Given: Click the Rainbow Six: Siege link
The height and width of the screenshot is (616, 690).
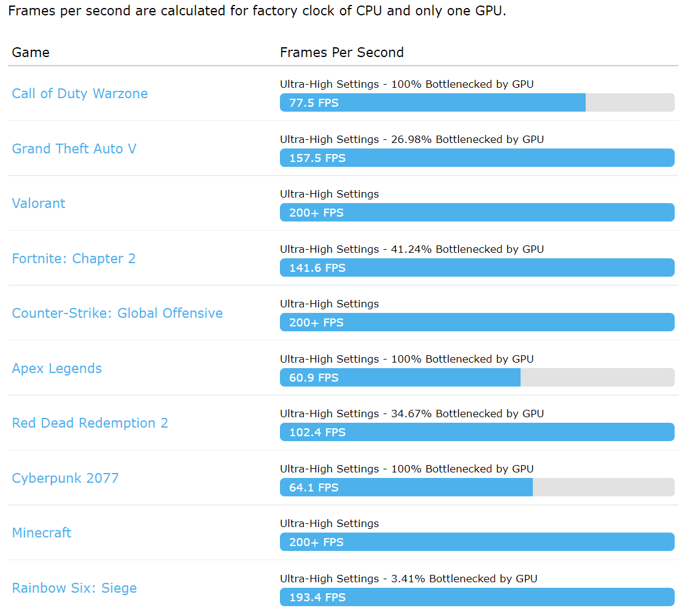Looking at the screenshot, I should (74, 588).
